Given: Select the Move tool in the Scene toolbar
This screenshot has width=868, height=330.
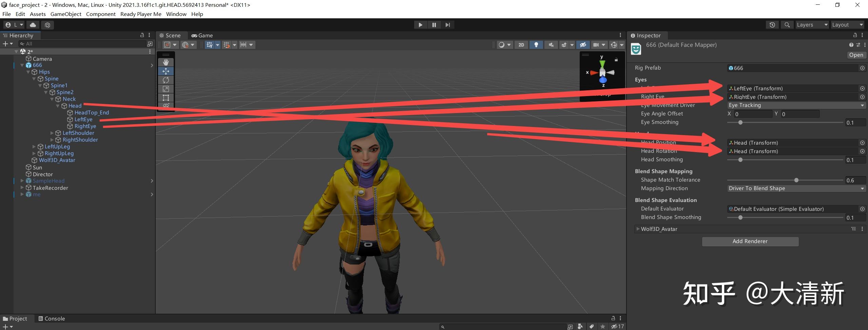Looking at the screenshot, I should 166,71.
